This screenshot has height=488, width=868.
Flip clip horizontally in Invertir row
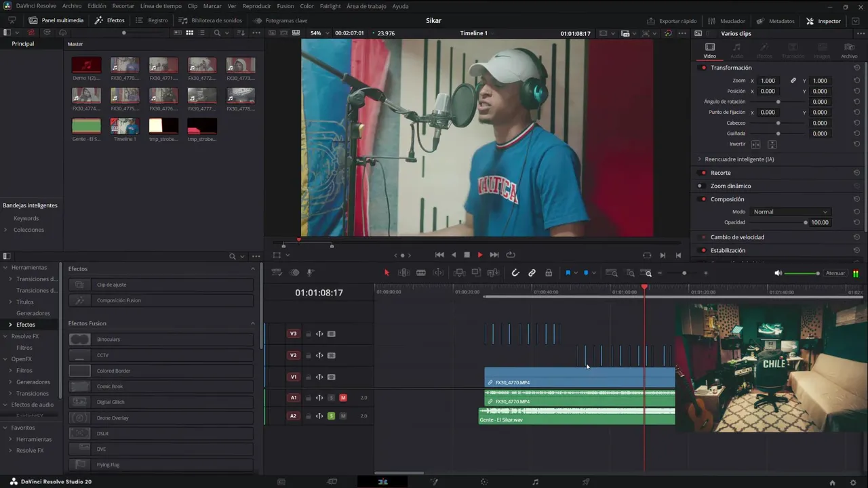tap(755, 144)
